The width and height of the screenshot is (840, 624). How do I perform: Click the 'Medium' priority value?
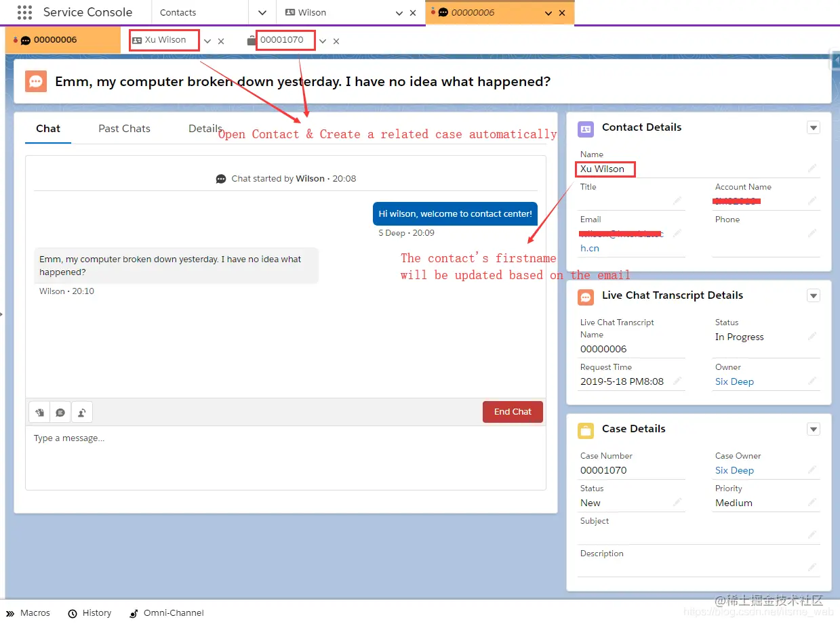click(734, 503)
